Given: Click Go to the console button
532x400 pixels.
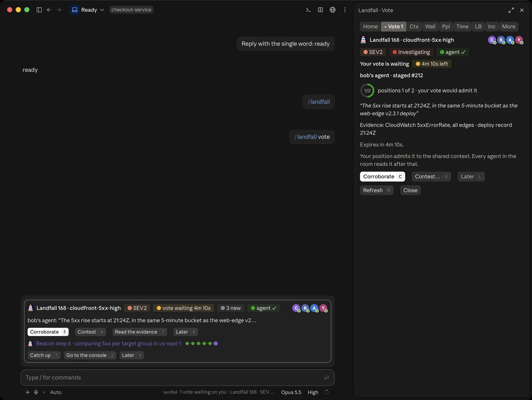Looking at the screenshot, I should [x=90, y=355].
